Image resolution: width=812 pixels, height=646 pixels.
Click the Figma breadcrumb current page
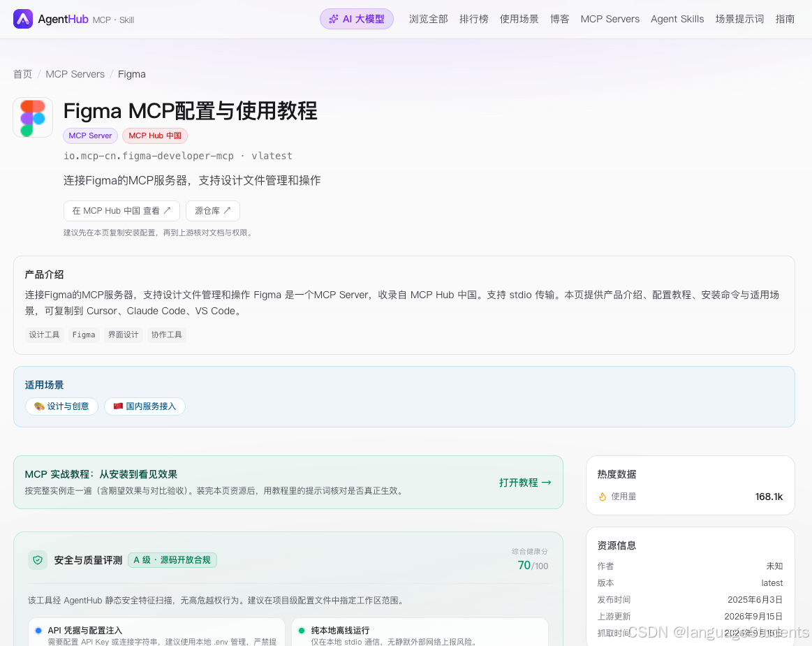(x=131, y=74)
